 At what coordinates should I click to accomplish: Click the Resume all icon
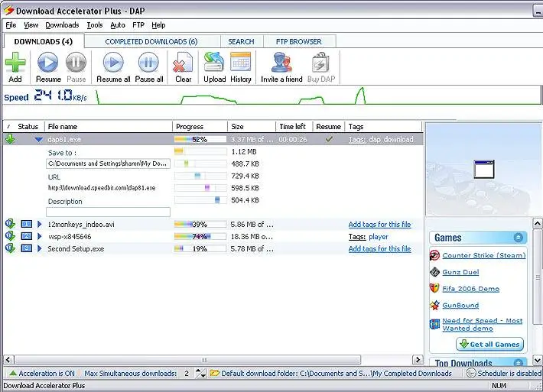point(113,63)
